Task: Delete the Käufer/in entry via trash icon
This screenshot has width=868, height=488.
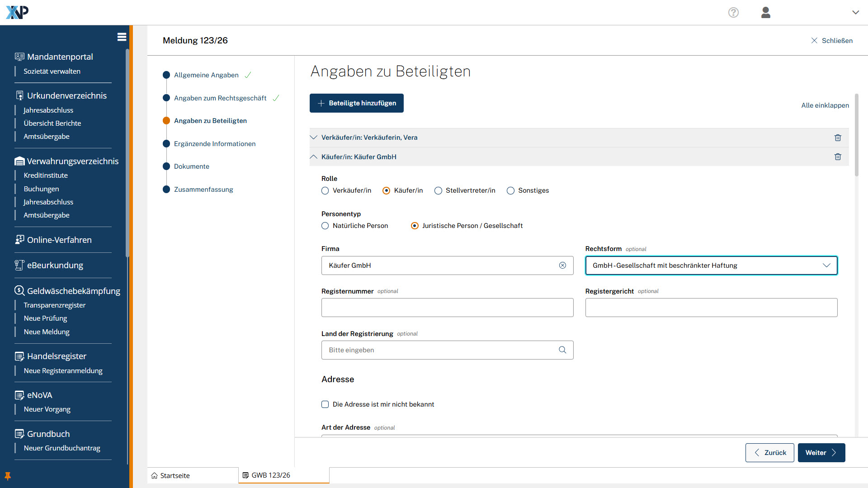Action: click(838, 157)
